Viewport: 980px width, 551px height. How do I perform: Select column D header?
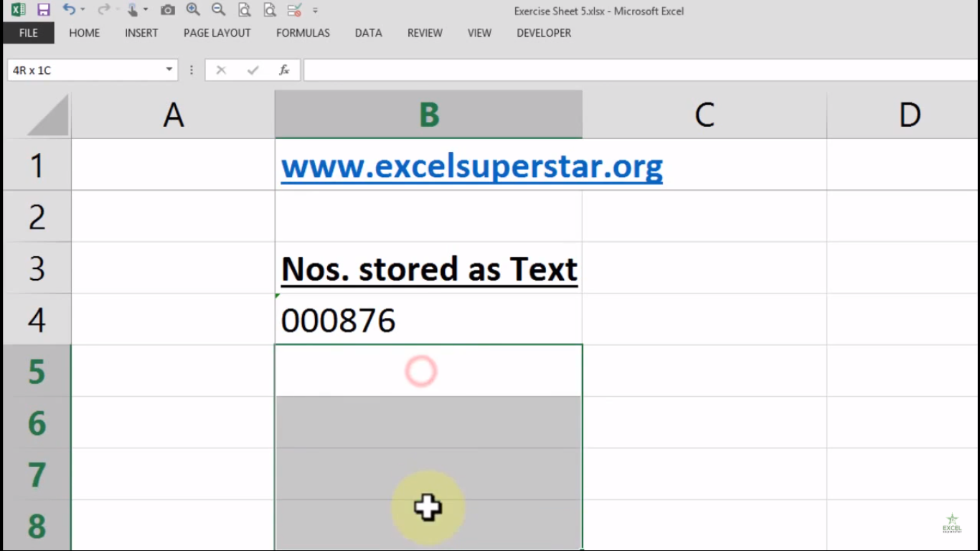(904, 115)
